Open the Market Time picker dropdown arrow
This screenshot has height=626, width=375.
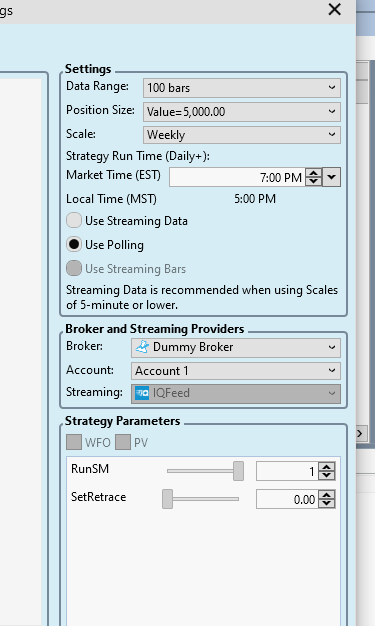(332, 177)
